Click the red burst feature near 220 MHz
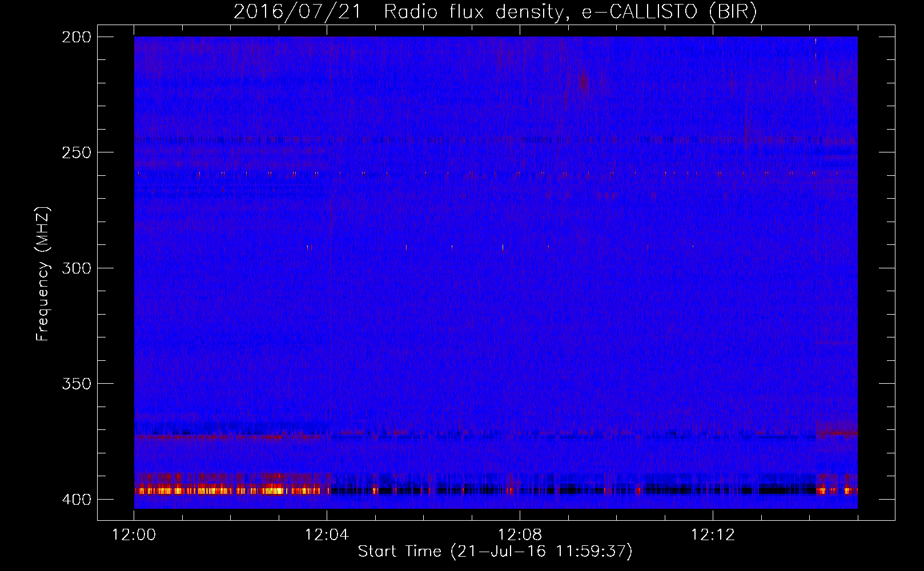 coord(583,83)
